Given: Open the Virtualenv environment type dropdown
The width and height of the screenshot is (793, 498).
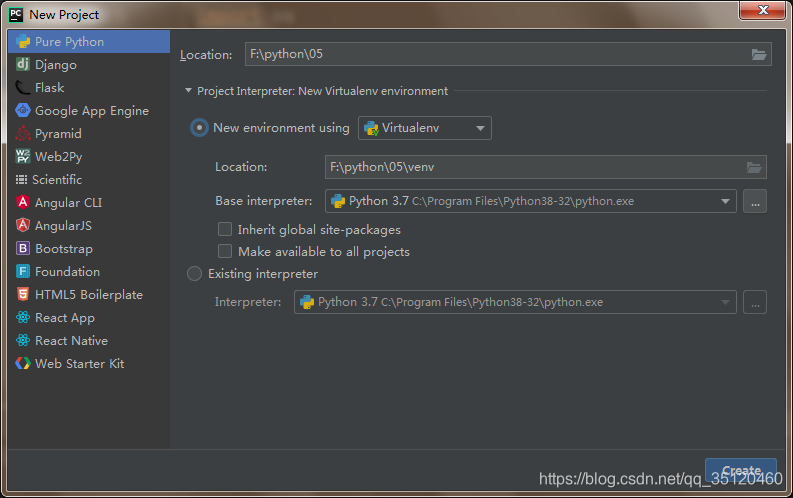Looking at the screenshot, I should [x=425, y=128].
